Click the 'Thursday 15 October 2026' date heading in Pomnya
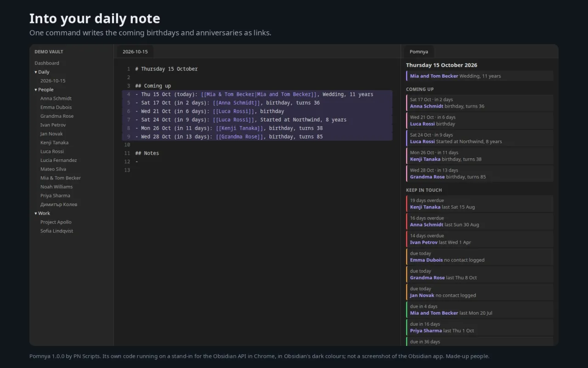The image size is (588, 368). click(441, 65)
